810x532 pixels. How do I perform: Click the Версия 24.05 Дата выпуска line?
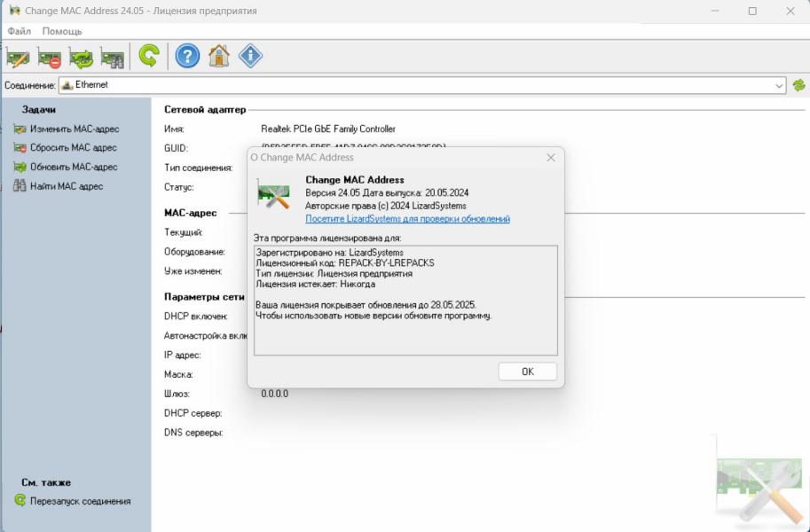point(387,193)
